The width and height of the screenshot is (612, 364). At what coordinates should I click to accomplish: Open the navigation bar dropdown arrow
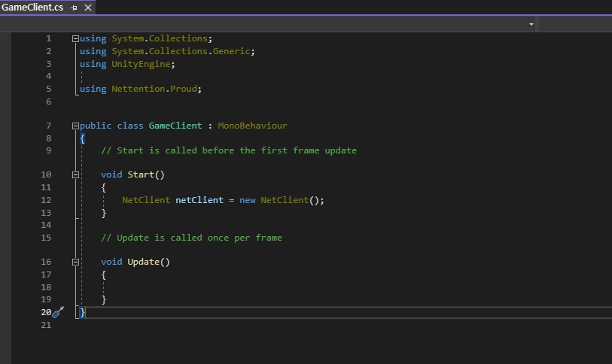531,24
